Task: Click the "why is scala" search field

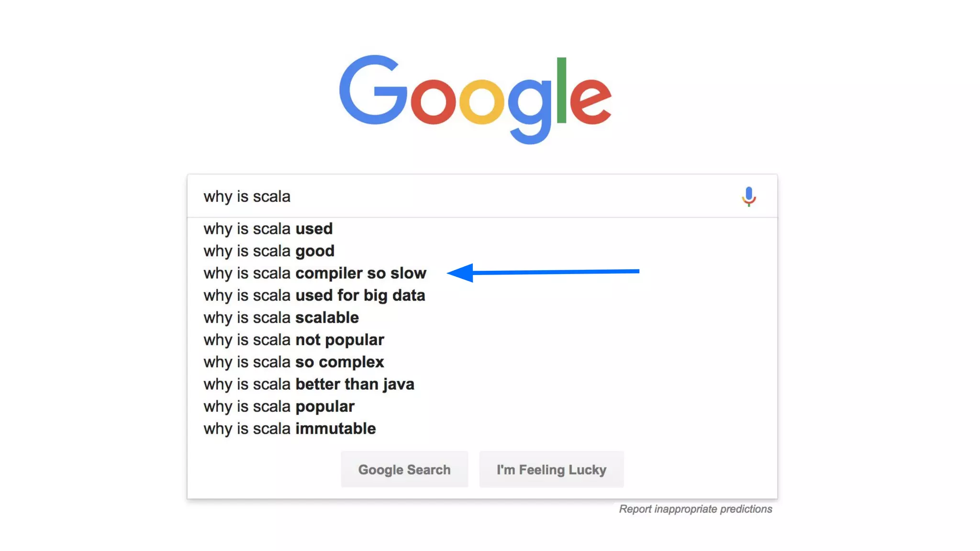Action: click(x=431, y=197)
